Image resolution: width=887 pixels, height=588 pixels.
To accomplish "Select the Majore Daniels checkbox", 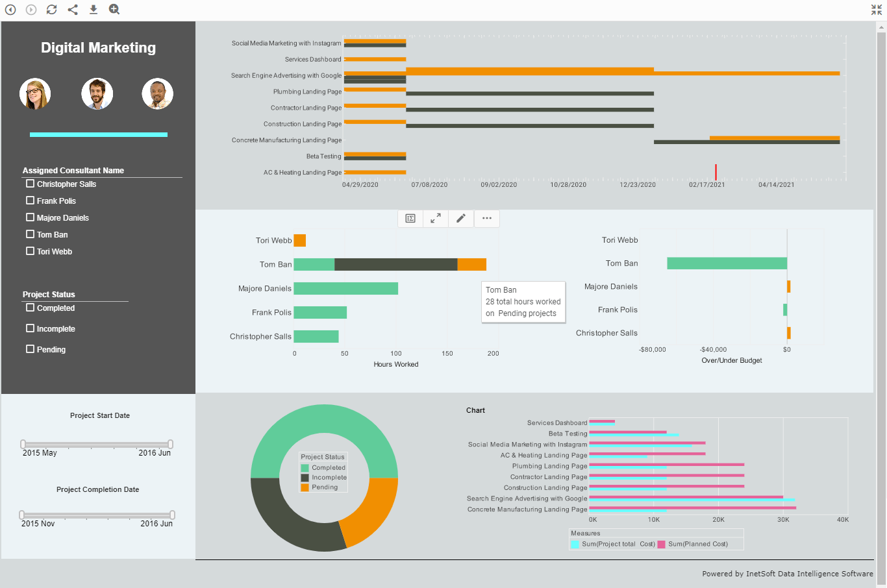I will pos(30,217).
